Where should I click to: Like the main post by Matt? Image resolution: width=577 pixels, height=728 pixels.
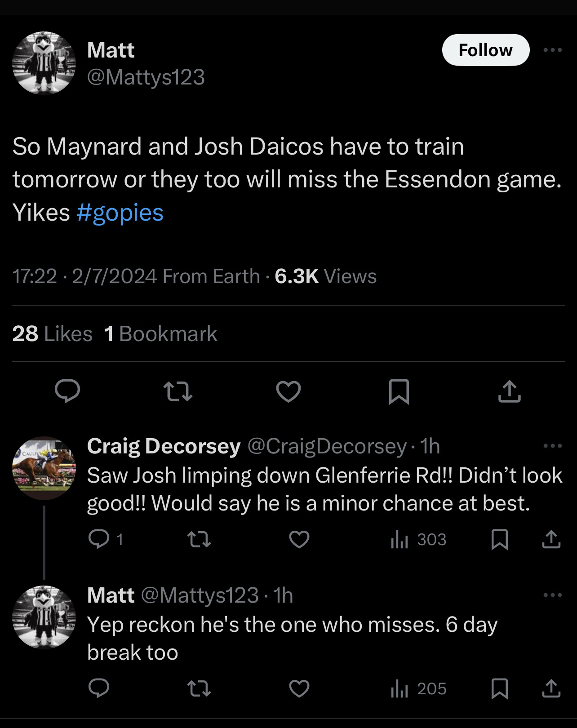[x=288, y=391]
